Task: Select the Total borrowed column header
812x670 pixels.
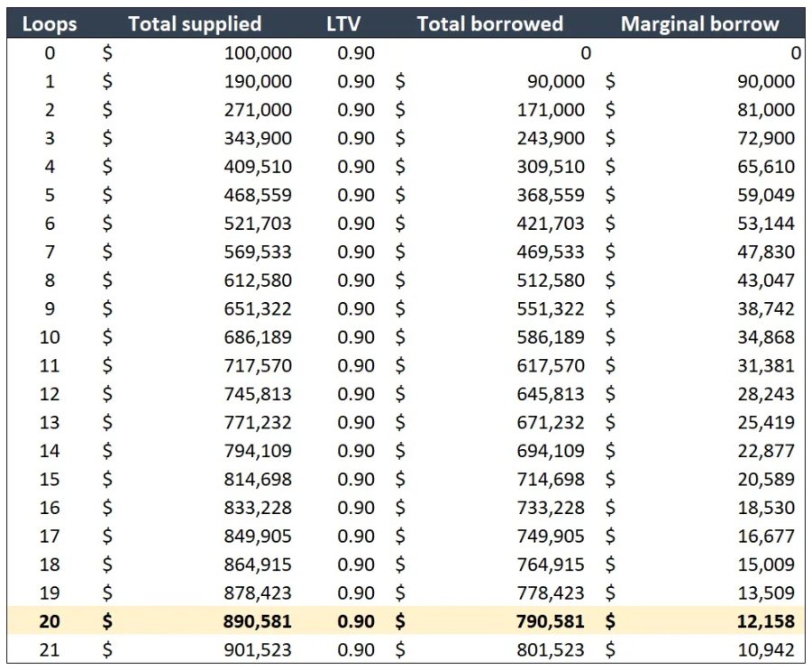Action: (x=489, y=24)
